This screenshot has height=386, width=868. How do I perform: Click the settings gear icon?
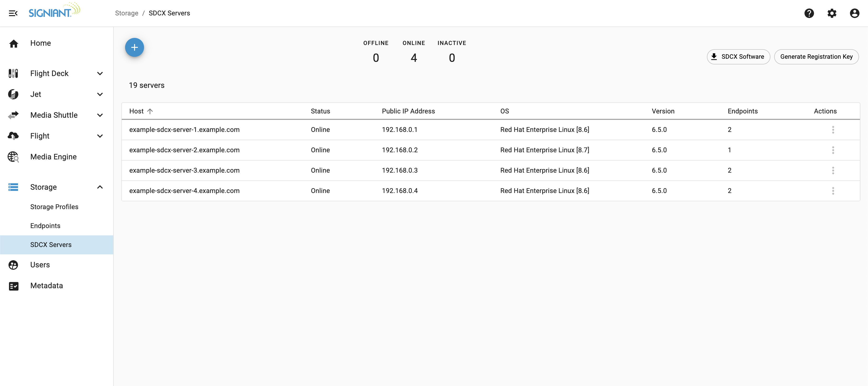click(832, 13)
